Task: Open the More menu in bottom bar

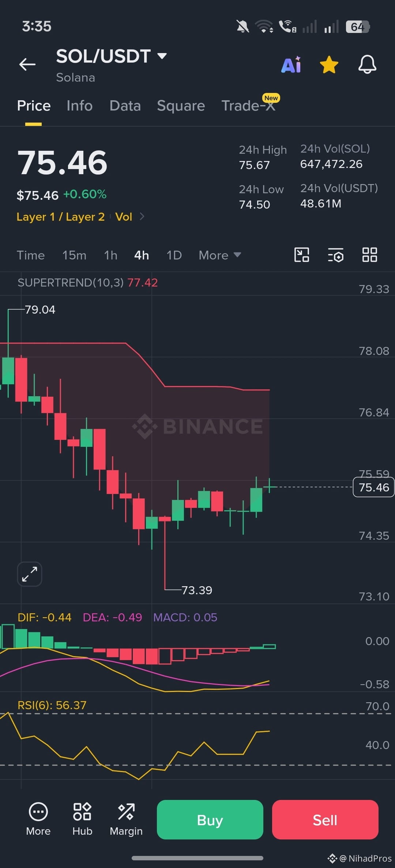Action: tap(38, 820)
